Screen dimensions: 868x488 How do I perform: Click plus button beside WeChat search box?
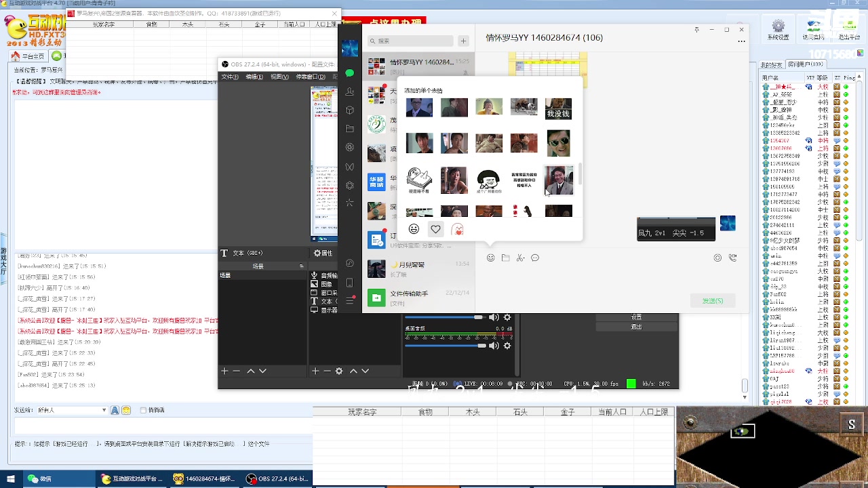463,41
